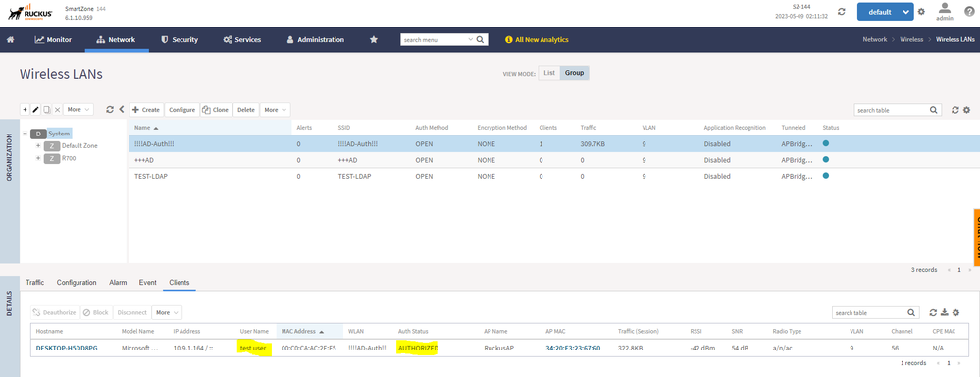The height and width of the screenshot is (377, 980).
Task: Select the System domain in tree
Action: 60,134
